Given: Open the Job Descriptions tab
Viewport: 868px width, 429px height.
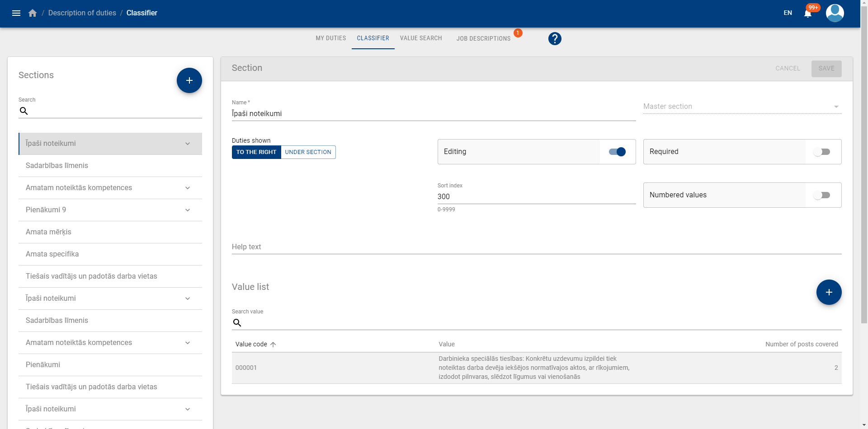Looking at the screenshot, I should [483, 39].
